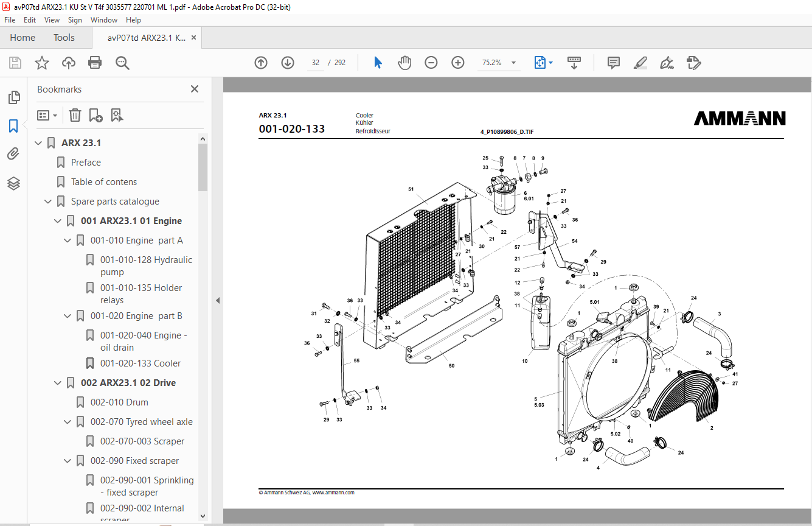
Task: Add a new bookmark icon
Action: [95, 115]
